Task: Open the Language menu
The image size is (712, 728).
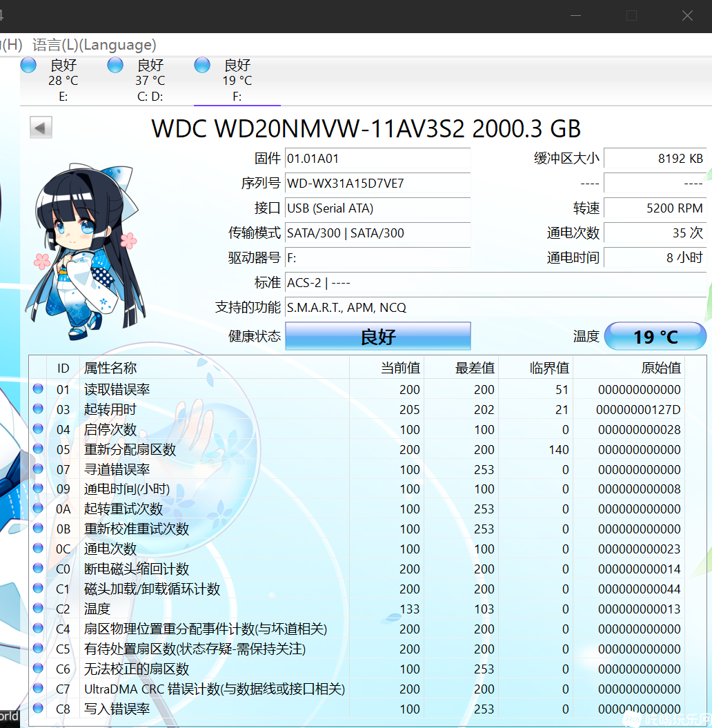Action: pyautogui.click(x=95, y=45)
